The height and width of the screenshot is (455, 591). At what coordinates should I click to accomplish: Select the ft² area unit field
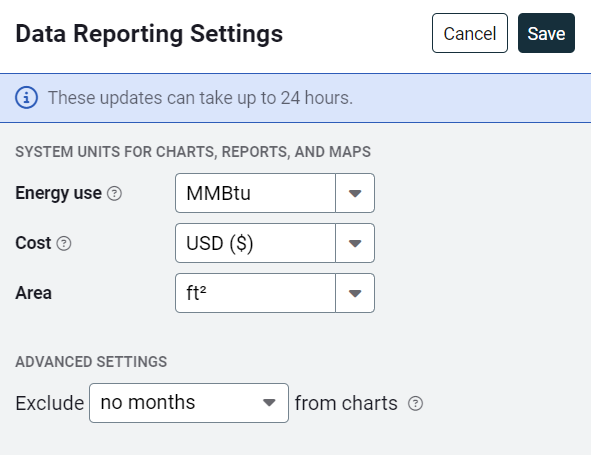coord(256,293)
